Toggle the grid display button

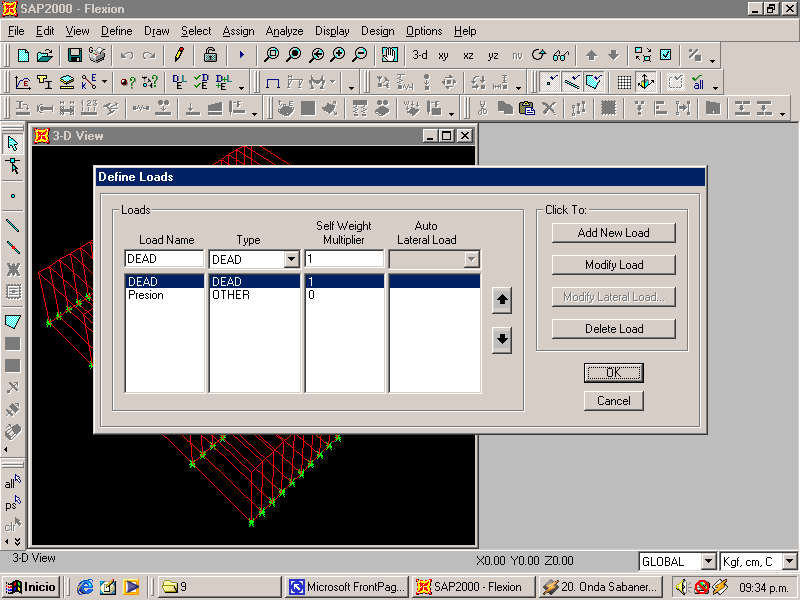[624, 82]
